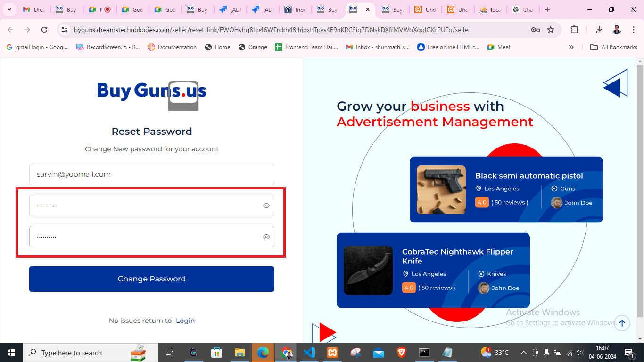Image resolution: width=644 pixels, height=362 pixels.
Task: Open the Frontend Team Dail bookmark
Action: pos(306,47)
